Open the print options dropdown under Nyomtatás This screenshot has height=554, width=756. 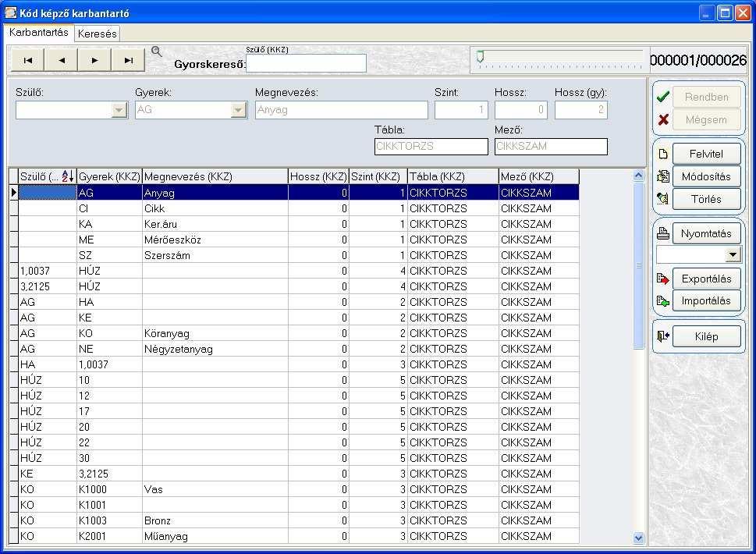pos(733,254)
